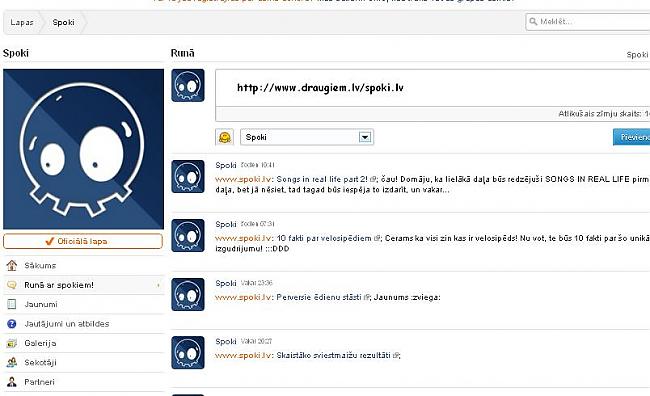Open external link icon after Songs in real life part 2

372,179
